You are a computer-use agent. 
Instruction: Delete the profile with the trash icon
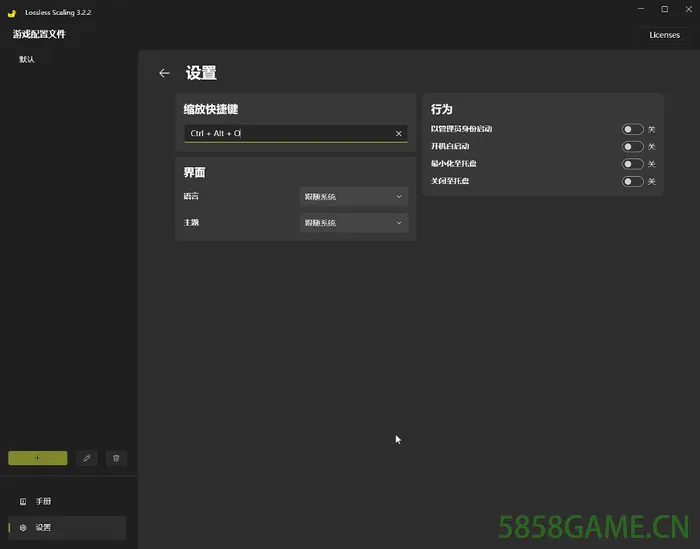116,458
